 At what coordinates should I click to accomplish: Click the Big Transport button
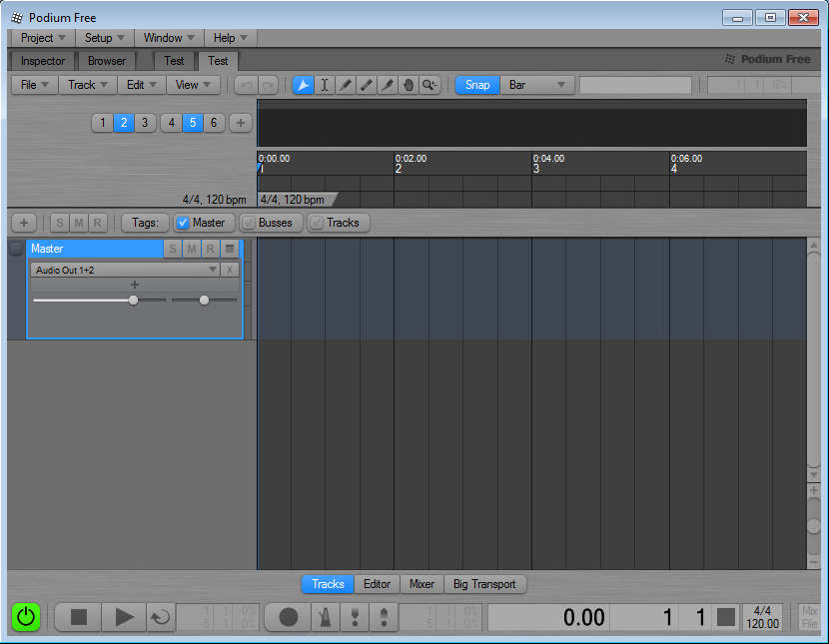pyautogui.click(x=484, y=584)
